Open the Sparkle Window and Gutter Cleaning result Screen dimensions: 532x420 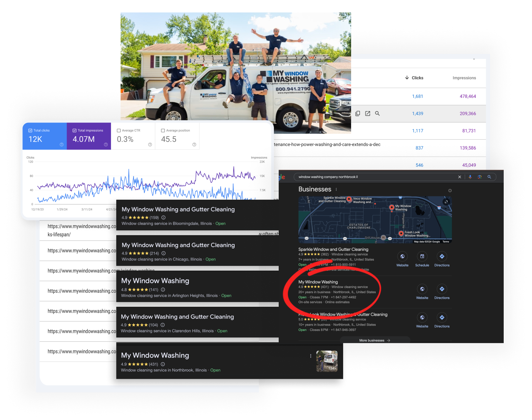(x=333, y=249)
